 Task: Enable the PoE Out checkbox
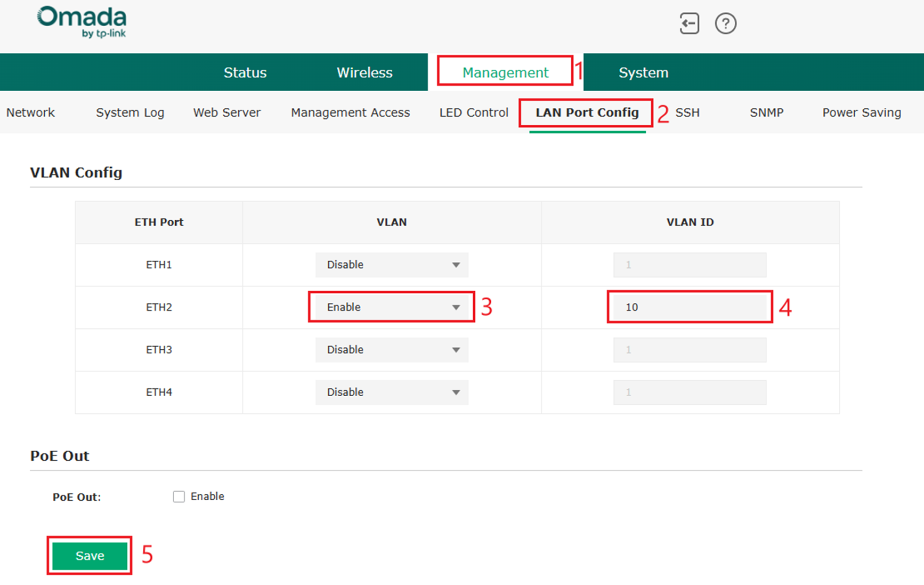179,496
